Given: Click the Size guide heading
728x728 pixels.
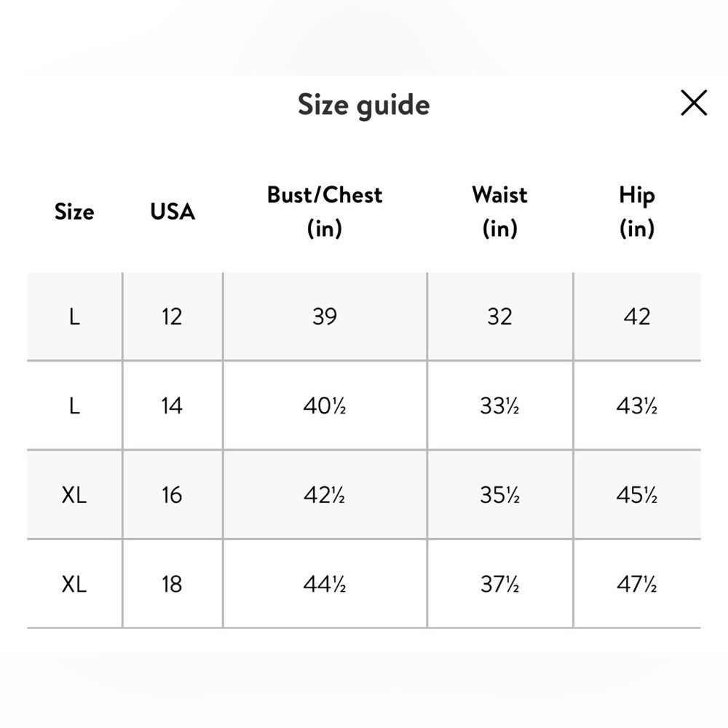Looking at the screenshot, I should [363, 104].
